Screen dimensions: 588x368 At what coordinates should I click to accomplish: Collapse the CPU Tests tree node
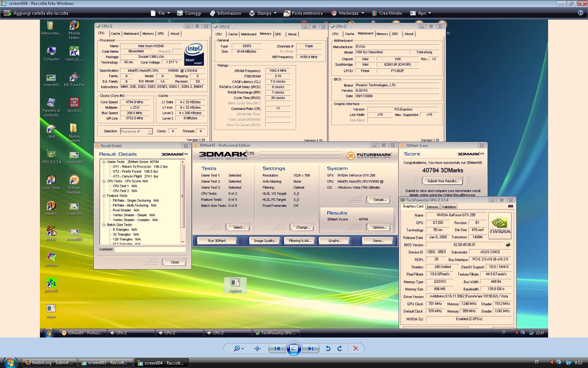[x=104, y=181]
